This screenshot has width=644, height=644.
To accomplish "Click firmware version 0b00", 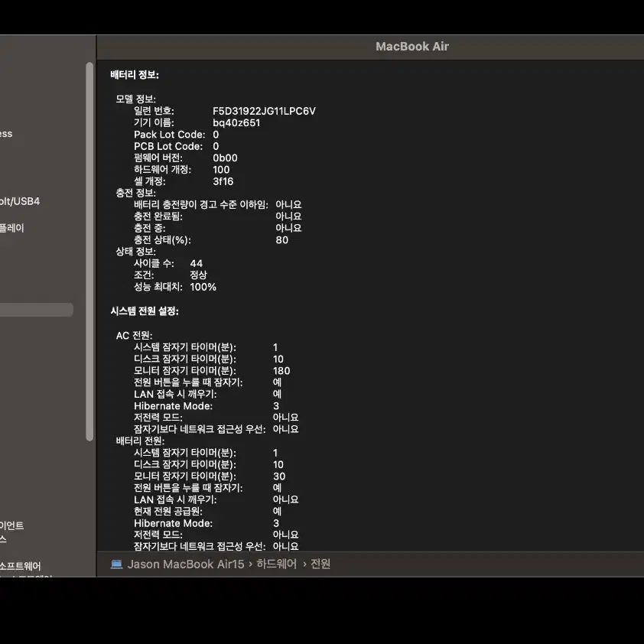I will click(x=225, y=158).
